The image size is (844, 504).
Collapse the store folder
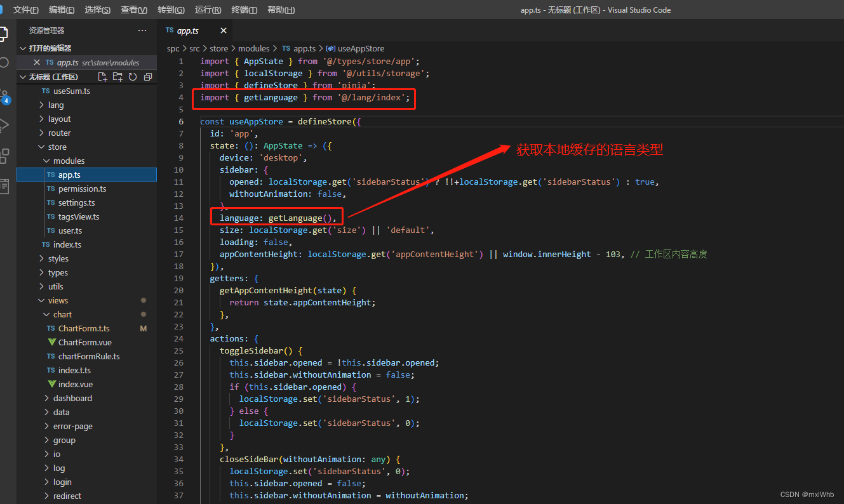pos(86,147)
